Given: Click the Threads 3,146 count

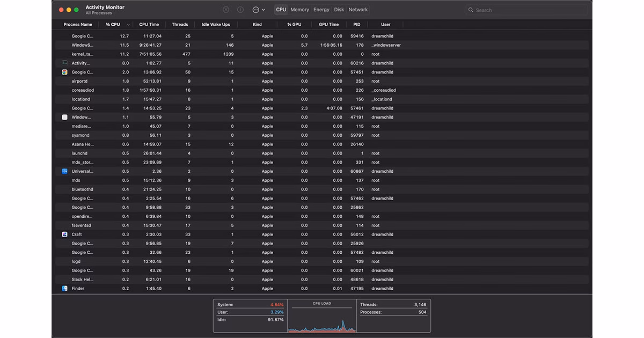Looking at the screenshot, I should click(x=420, y=305).
